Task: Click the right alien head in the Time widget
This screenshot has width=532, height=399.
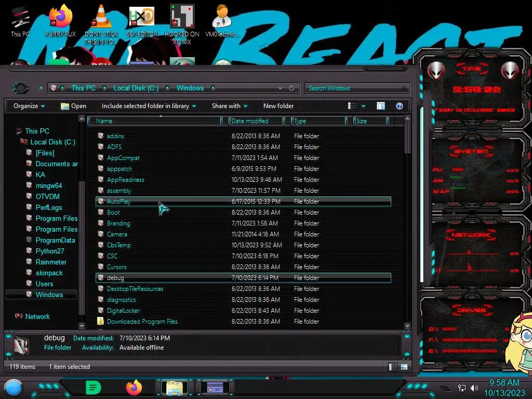Action: (510, 71)
